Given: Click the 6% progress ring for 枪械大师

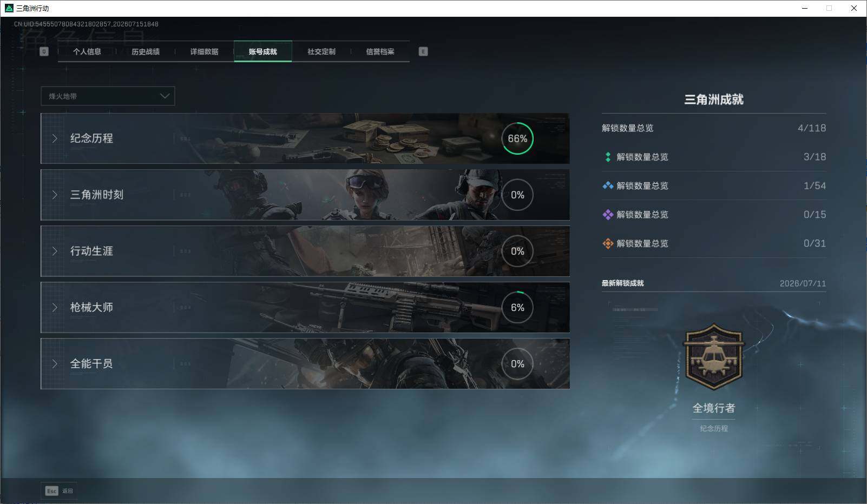Looking at the screenshot, I should pyautogui.click(x=517, y=307).
